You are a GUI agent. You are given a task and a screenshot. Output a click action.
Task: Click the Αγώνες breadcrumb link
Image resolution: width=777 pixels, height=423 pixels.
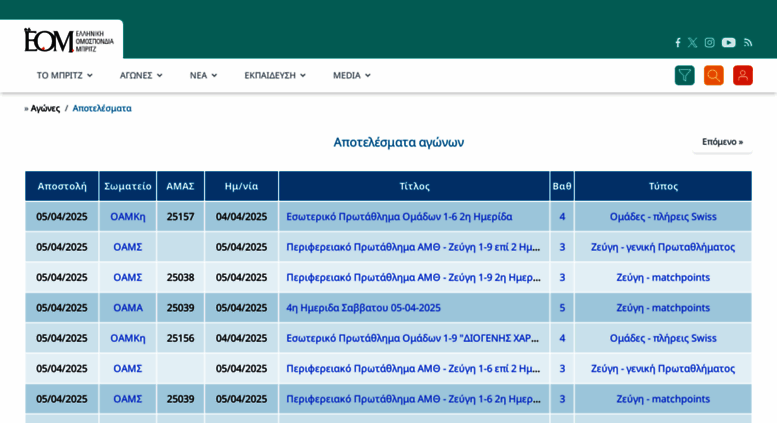point(45,108)
